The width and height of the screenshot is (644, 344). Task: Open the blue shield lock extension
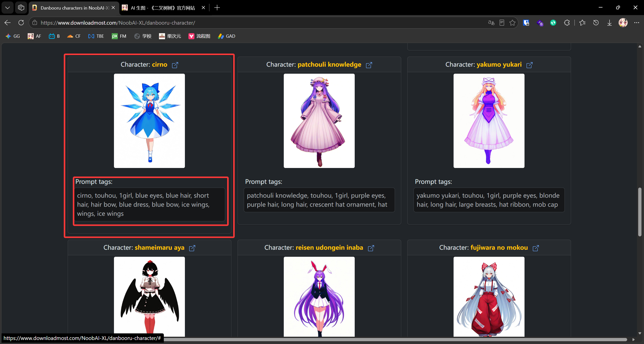pos(526,23)
